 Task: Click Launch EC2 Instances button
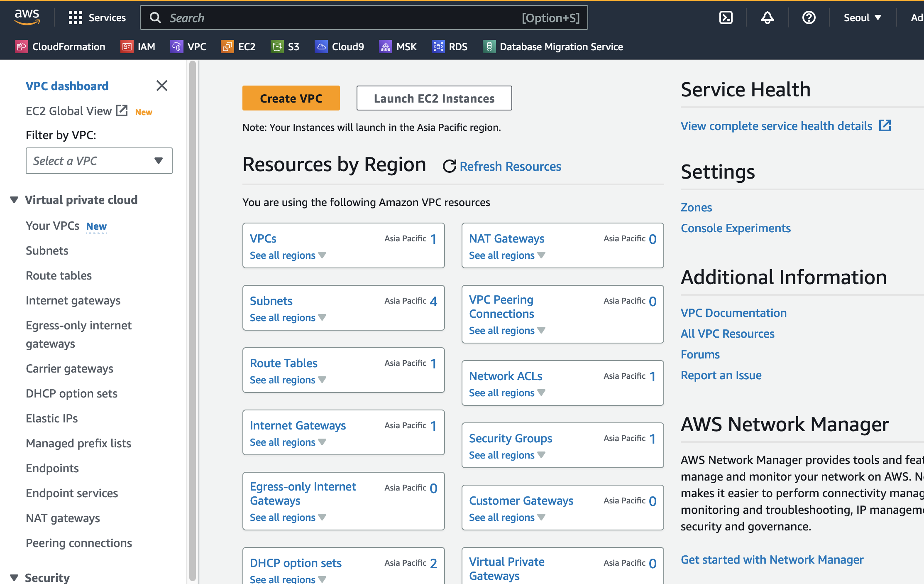coord(434,98)
